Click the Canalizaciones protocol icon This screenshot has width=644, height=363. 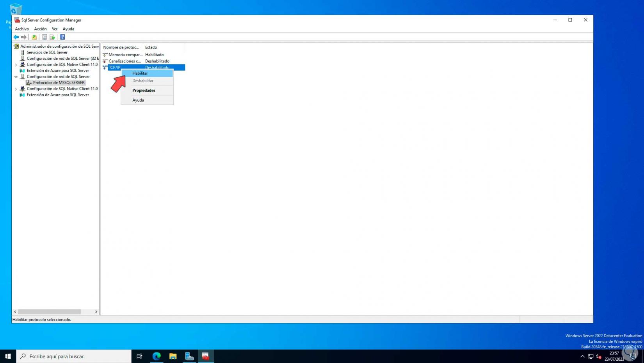point(105,61)
